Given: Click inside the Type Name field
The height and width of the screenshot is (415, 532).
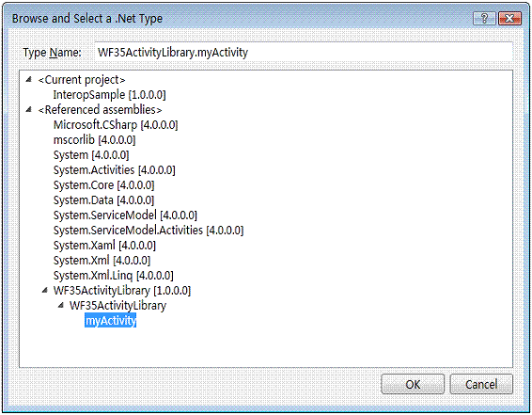Looking at the screenshot, I should click(304, 53).
